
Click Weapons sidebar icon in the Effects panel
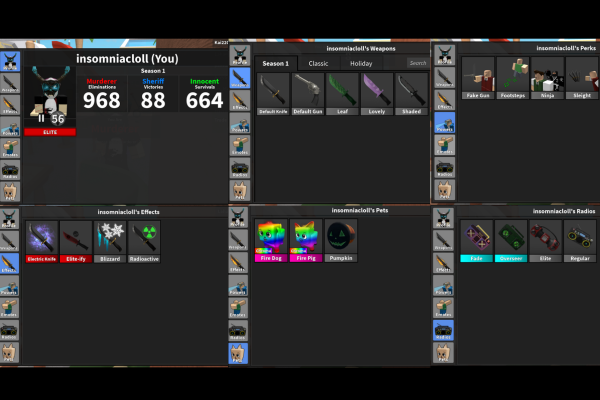9,241
